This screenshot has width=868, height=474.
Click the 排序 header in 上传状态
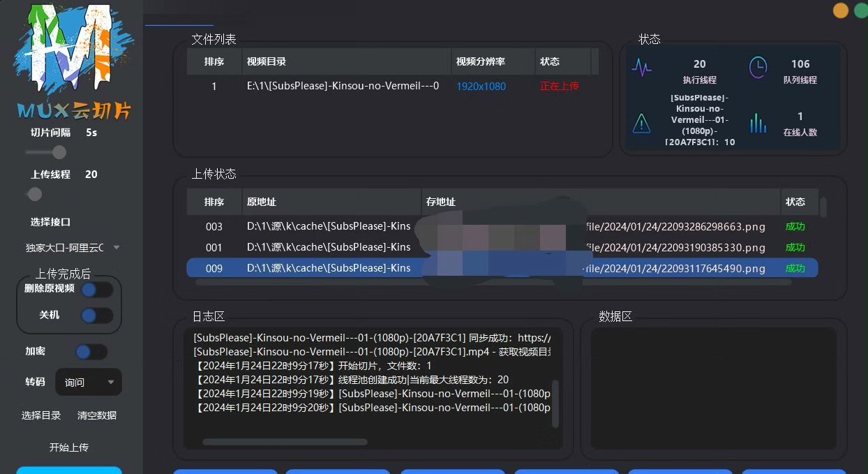point(214,202)
